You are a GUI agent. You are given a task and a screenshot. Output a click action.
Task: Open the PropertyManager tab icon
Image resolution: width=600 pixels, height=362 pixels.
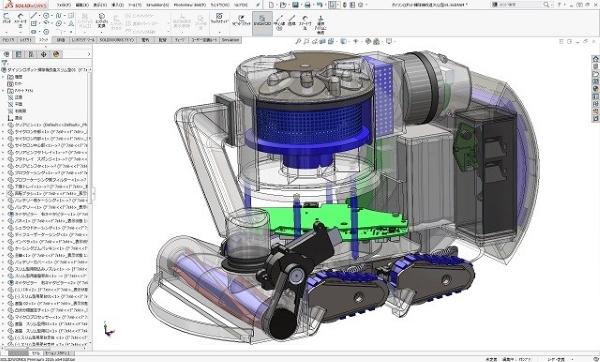click(18, 54)
